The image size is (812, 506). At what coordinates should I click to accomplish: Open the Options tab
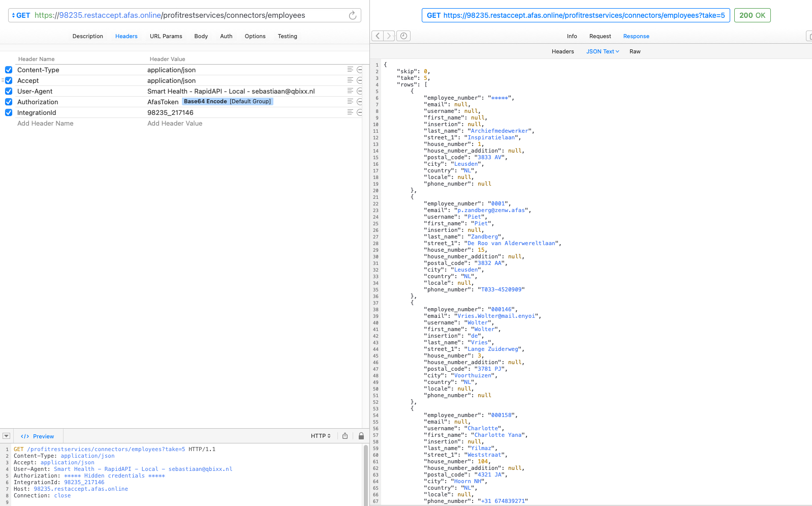point(255,36)
